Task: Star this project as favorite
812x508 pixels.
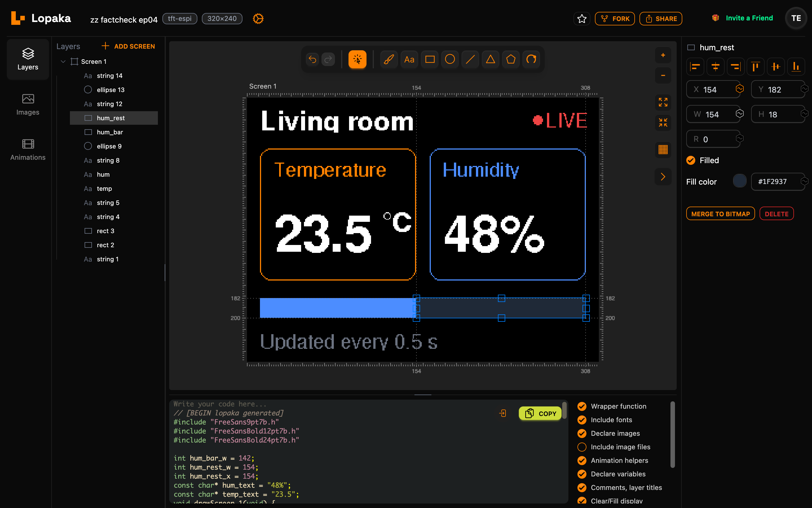Action: [582, 18]
